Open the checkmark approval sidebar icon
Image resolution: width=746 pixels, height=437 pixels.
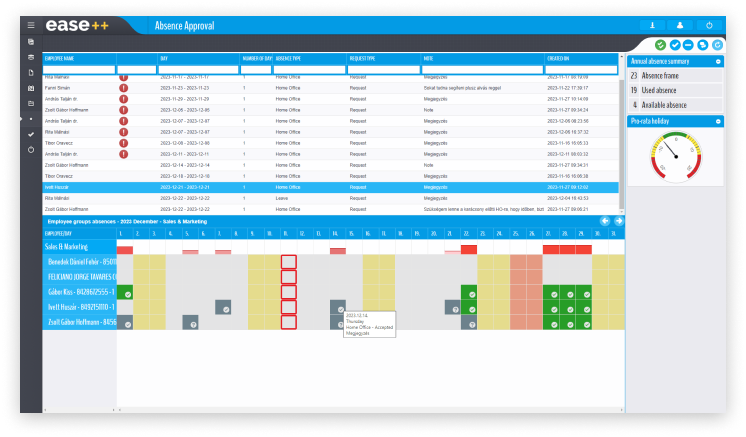(x=31, y=135)
